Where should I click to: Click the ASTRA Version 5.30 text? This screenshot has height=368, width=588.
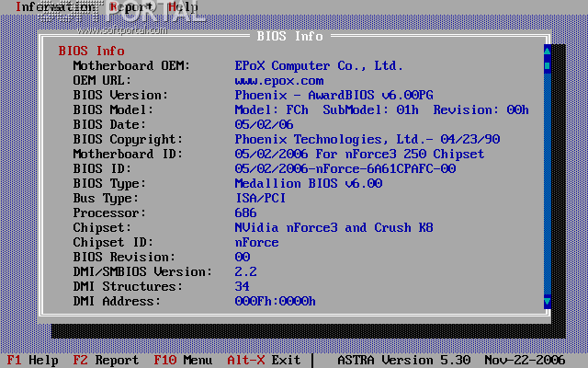404,360
